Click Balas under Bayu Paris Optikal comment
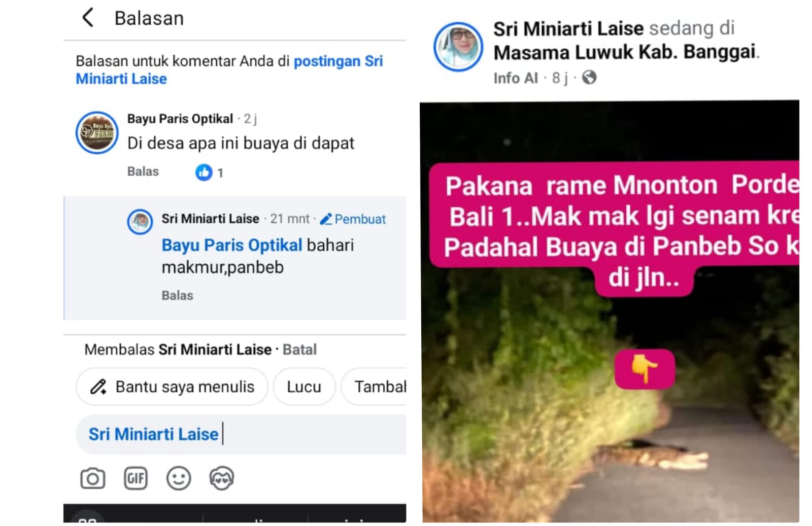This screenshot has height=526, width=812. 143,171
